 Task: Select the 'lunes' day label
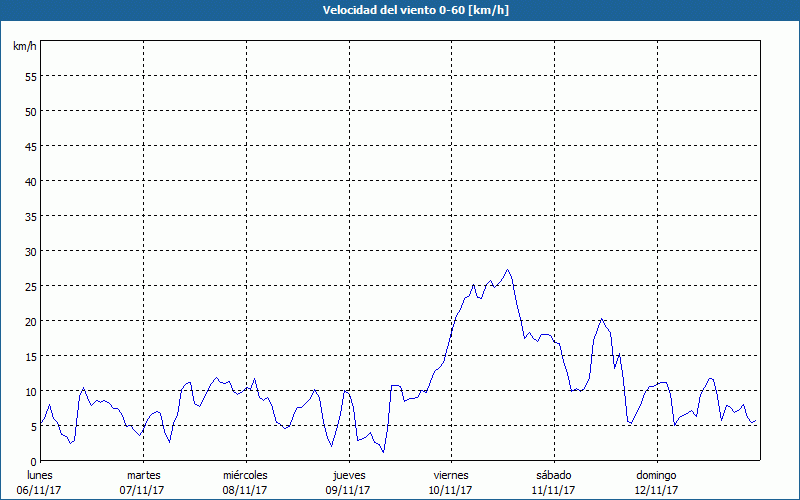(40, 475)
